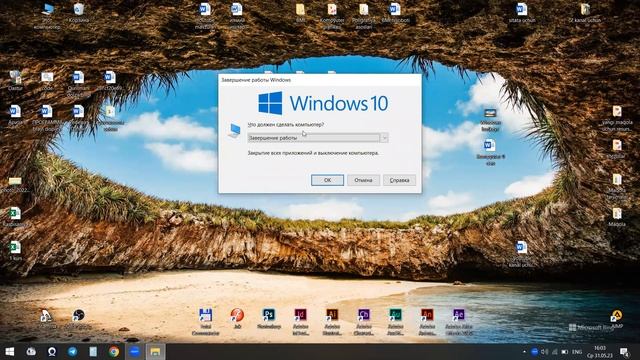Select the Photoshop desktop shortcut

click(x=269, y=319)
